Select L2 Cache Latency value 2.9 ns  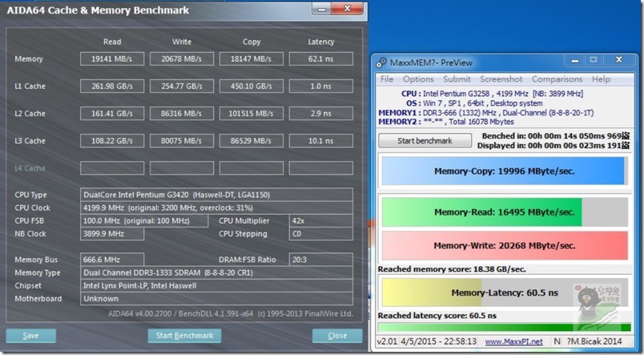point(320,114)
